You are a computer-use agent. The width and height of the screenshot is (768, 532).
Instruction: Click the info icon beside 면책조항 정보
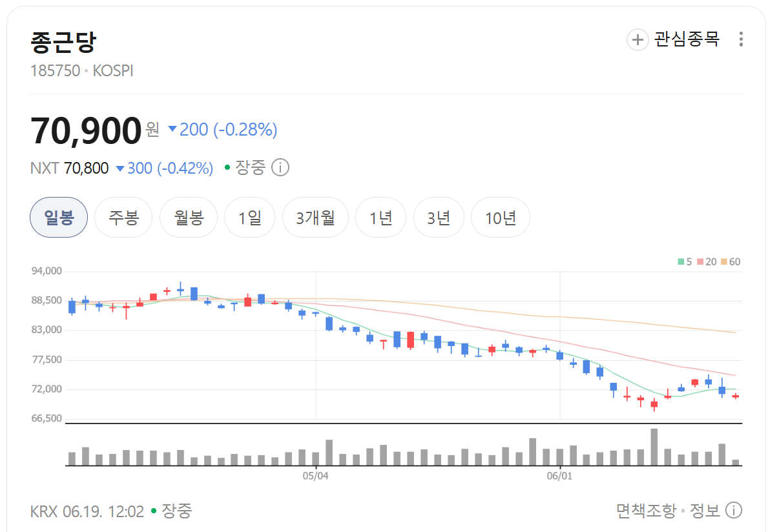733,511
